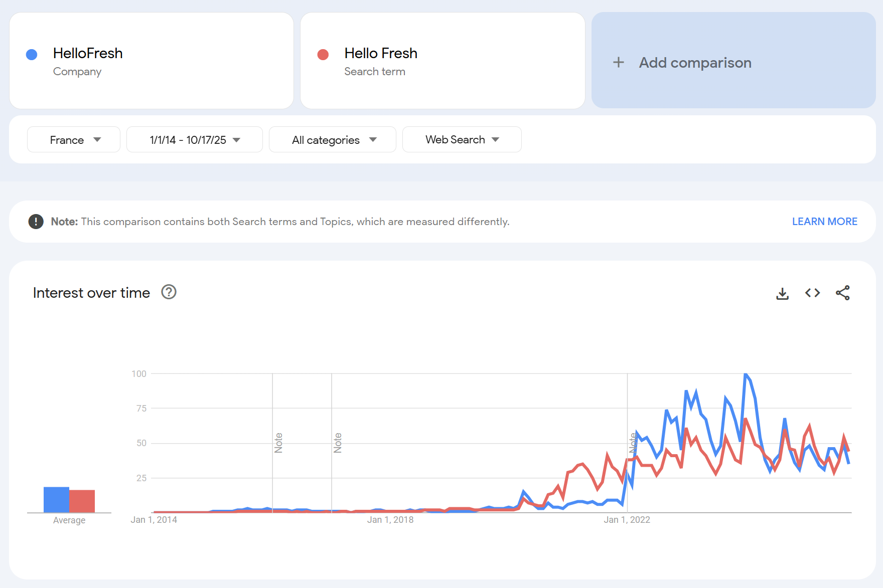Click the blue Average bar
This screenshot has height=588, width=883.
[56, 500]
